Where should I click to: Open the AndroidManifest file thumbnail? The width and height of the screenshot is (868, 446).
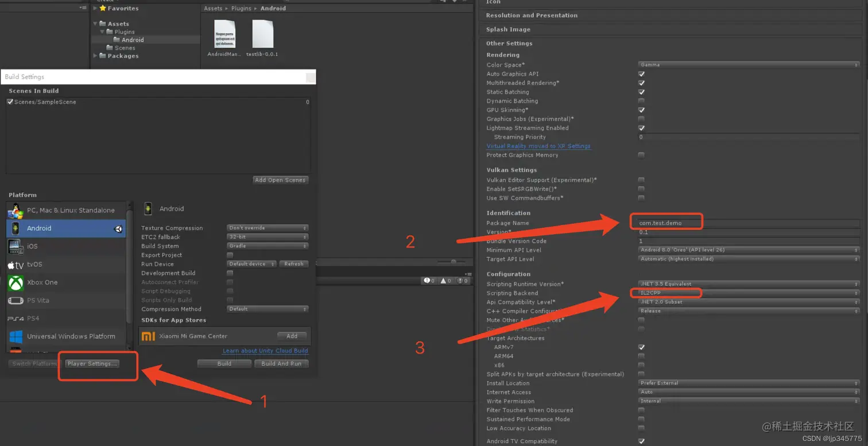pyautogui.click(x=224, y=34)
